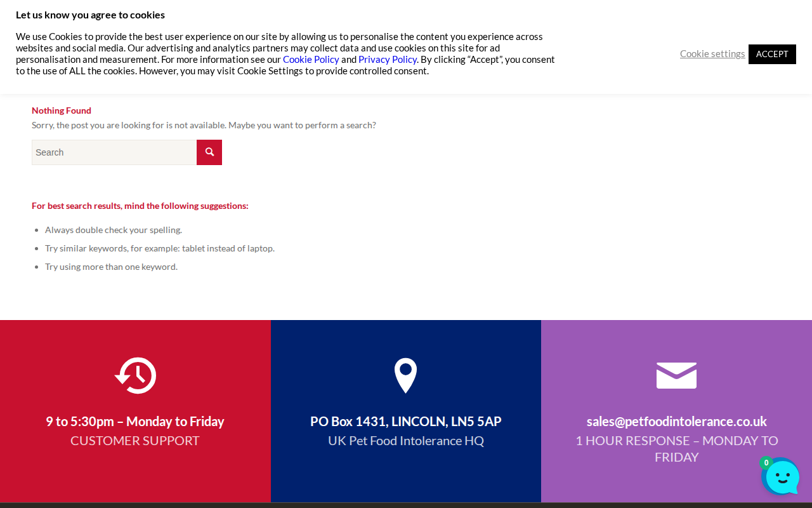The width and height of the screenshot is (812, 508).
Task: Click the CUSTOMER SUPPORT label
Action: (135, 441)
